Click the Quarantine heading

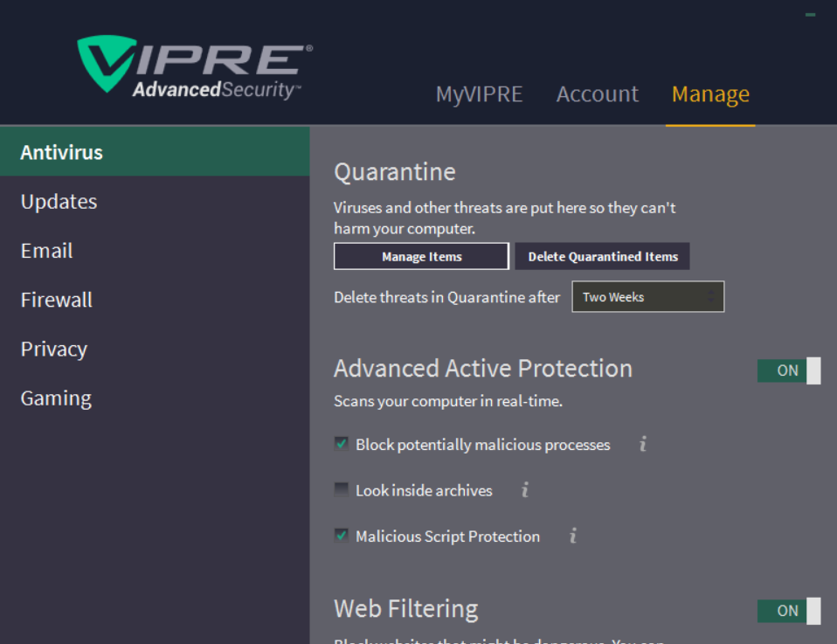395,172
